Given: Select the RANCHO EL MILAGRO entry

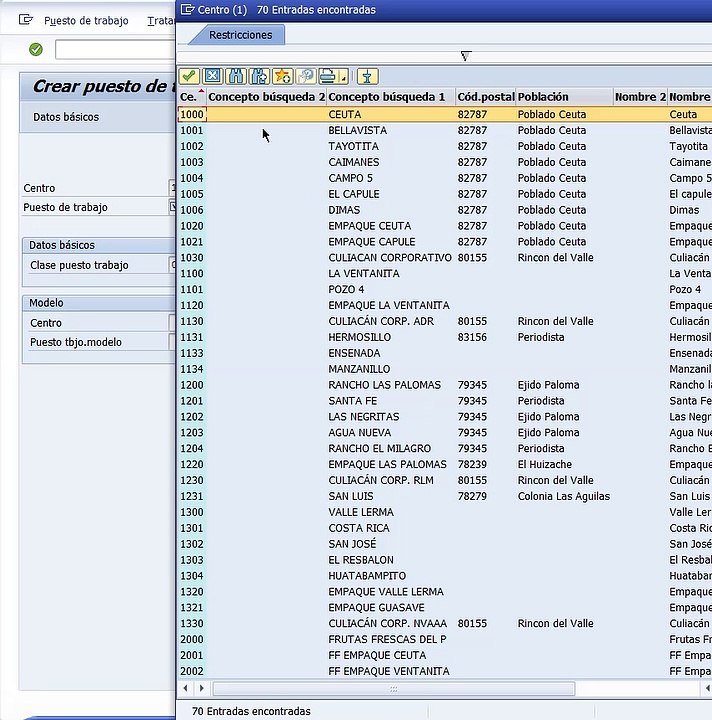Looking at the screenshot, I should pos(379,449).
